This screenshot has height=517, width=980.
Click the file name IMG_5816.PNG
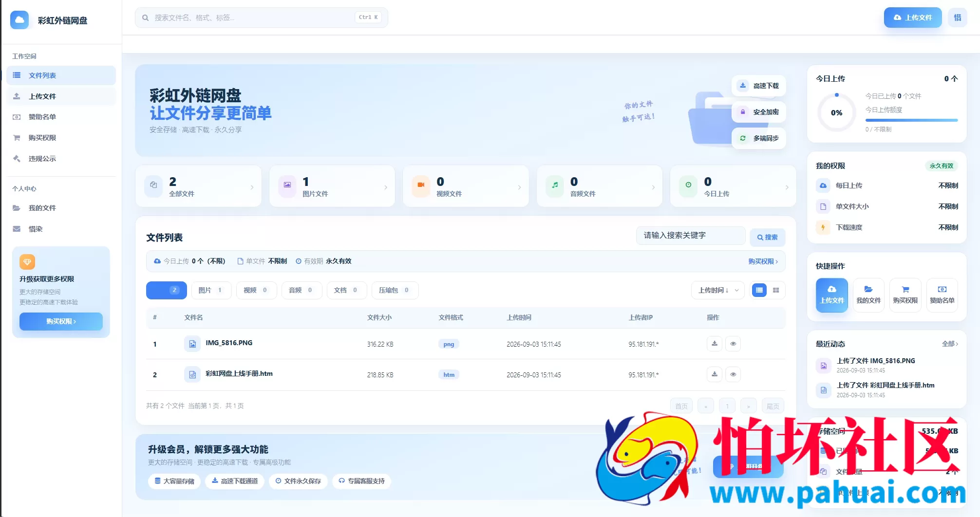229,343
